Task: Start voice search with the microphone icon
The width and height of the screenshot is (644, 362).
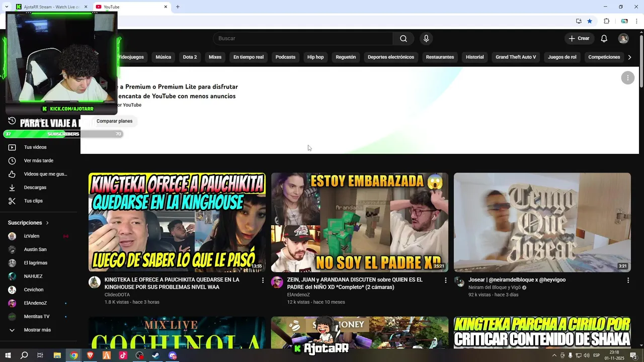Action: (x=426, y=39)
